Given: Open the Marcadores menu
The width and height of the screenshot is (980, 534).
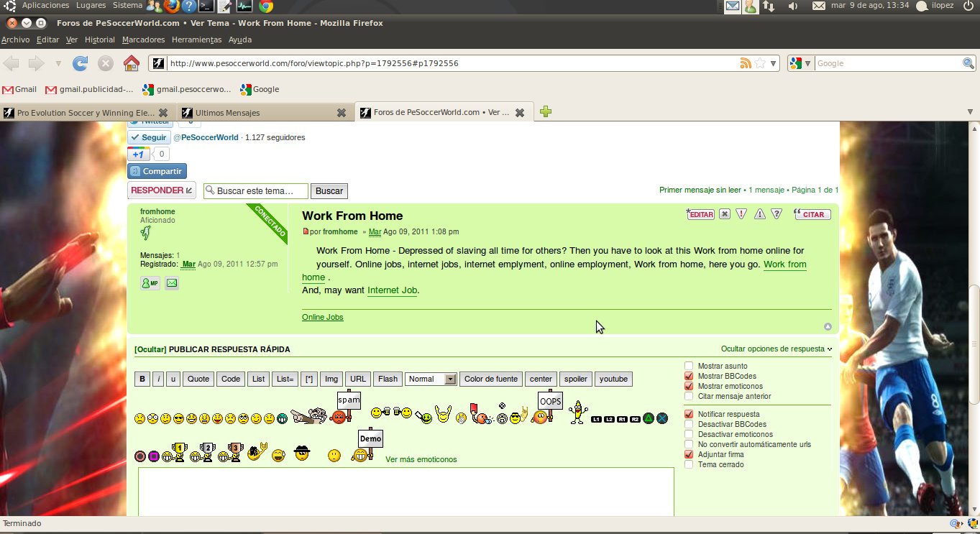Looking at the screenshot, I should 143,40.
